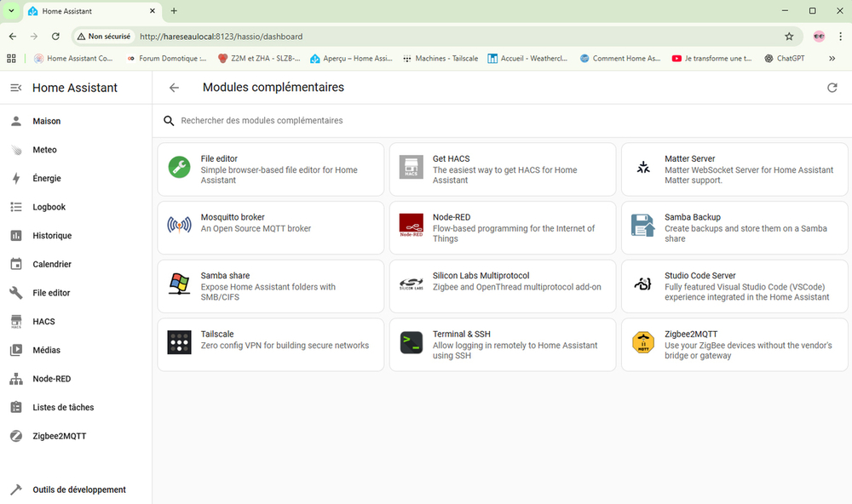Open the ChatGPT bookmark
The width and height of the screenshot is (852, 504).
click(x=784, y=58)
